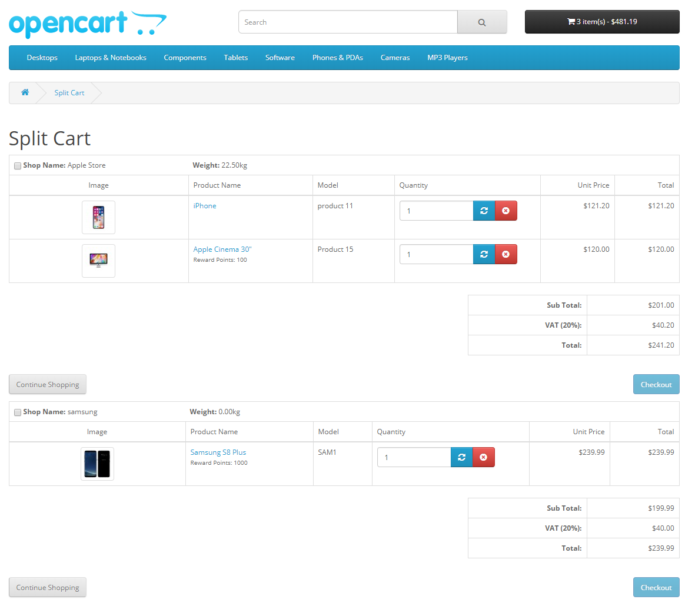This screenshot has width=695, height=616.
Task: Click the search magnifier button
Action: (x=482, y=22)
